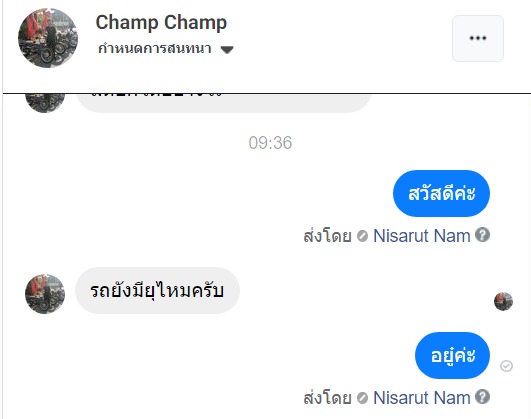Click the edit badge icon beside first ส่งโดย
The width and height of the screenshot is (531, 419).
pos(362,236)
